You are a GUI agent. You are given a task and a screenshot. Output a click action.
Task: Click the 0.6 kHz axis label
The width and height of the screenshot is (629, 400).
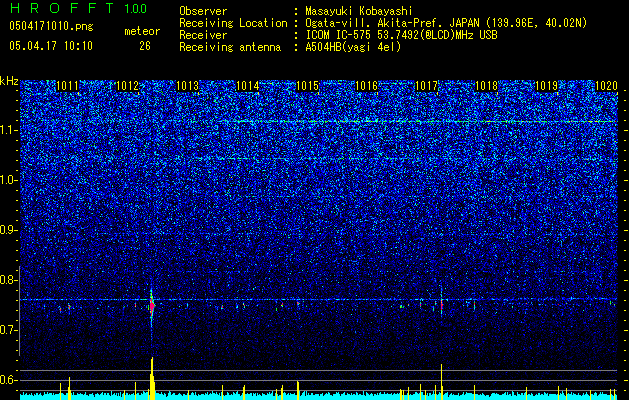8,380
